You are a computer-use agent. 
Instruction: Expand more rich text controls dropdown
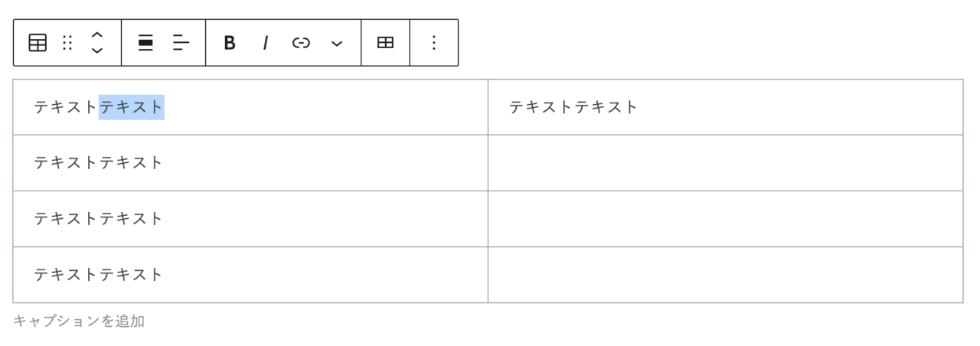pos(337,43)
